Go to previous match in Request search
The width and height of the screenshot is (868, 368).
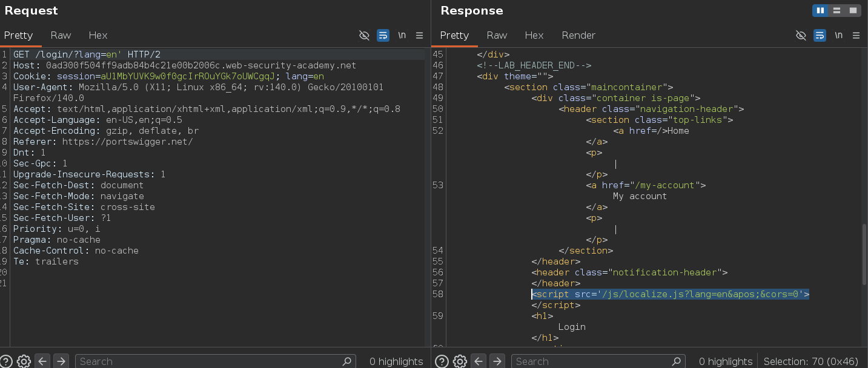click(42, 361)
